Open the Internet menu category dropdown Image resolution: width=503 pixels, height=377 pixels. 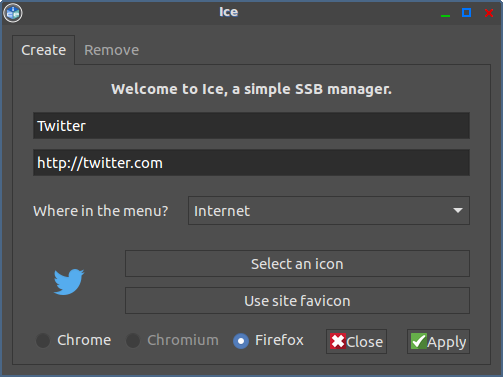[329, 211]
